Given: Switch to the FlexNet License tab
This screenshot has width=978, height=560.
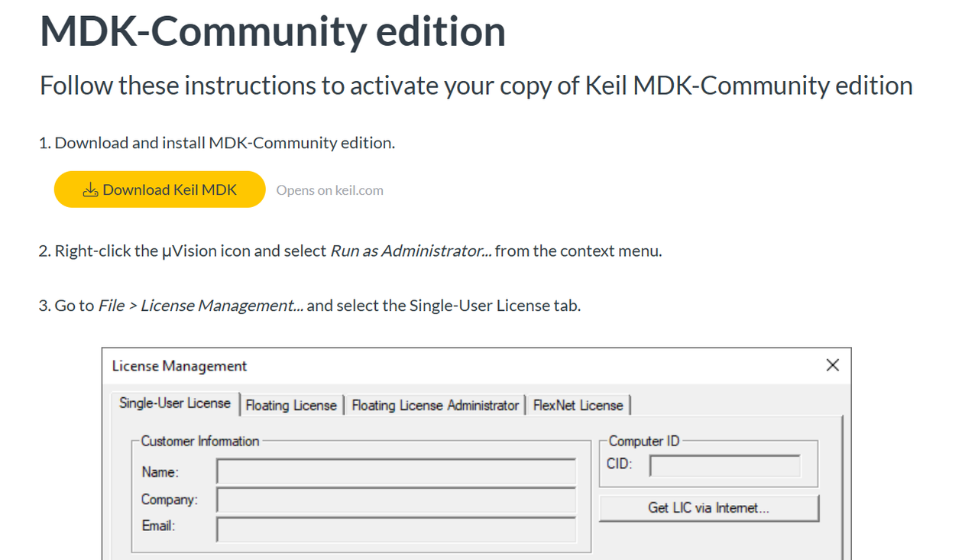Looking at the screenshot, I should tap(578, 406).
